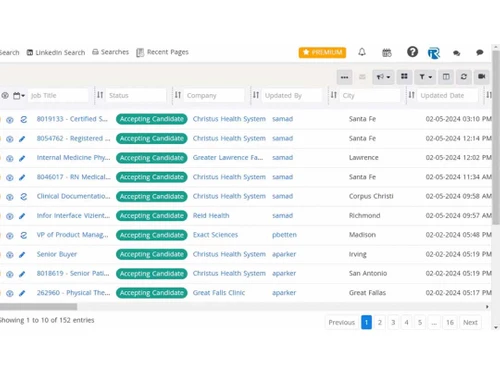Viewport: 500px width, 375px height.
Task: Edit the 8046017 - RN Medical job
Action: [x=22, y=178]
